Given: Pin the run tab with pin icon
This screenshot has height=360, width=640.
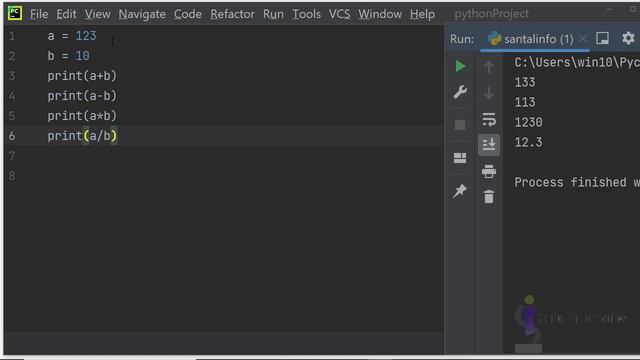Looking at the screenshot, I should [x=460, y=191].
